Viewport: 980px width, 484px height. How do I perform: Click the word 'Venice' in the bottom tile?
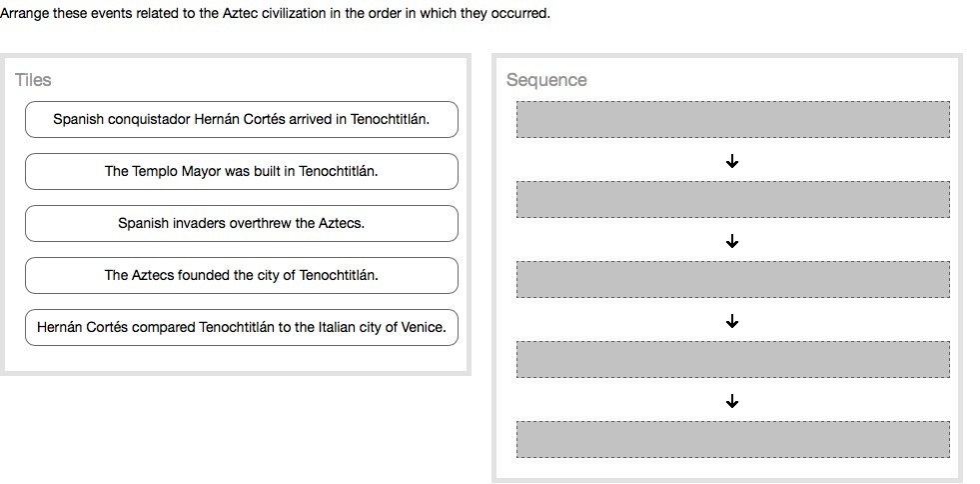point(424,327)
